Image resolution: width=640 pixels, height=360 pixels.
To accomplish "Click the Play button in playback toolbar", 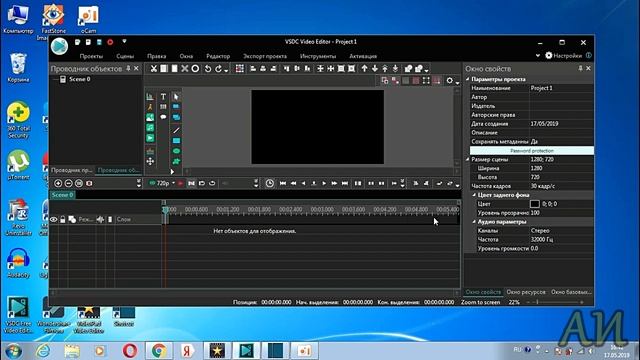I will [x=324, y=183].
